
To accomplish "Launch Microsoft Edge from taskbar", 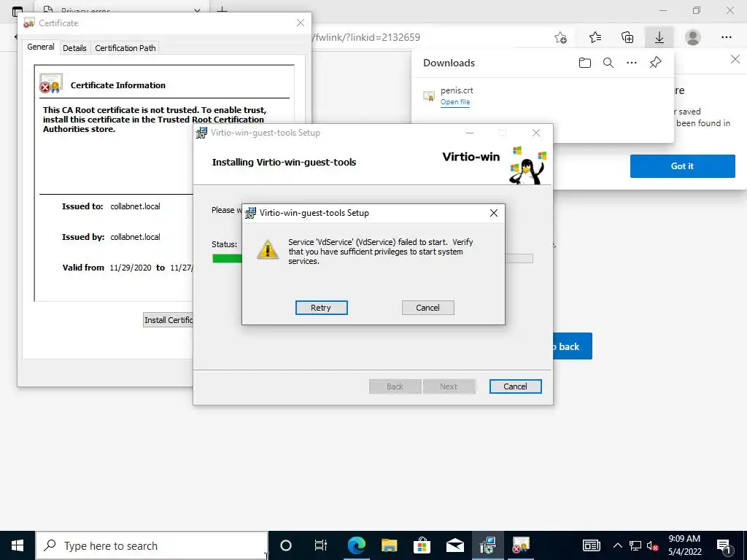I will (356, 545).
